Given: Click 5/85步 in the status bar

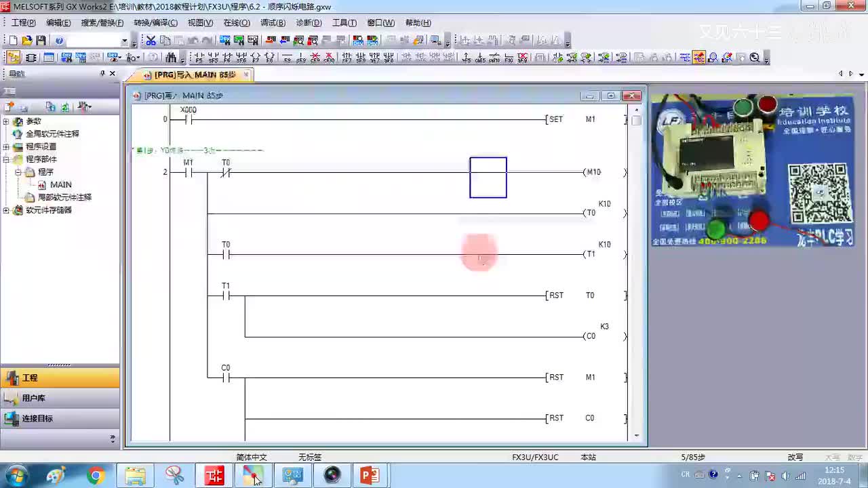Looking at the screenshot, I should tap(693, 457).
